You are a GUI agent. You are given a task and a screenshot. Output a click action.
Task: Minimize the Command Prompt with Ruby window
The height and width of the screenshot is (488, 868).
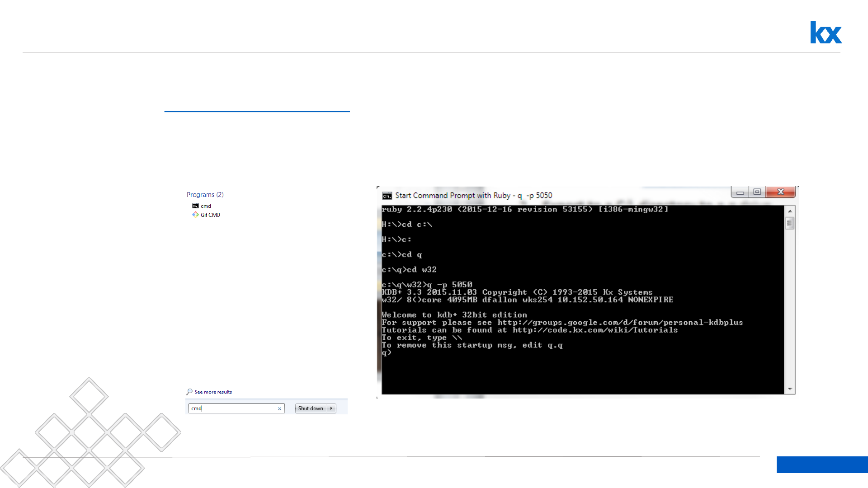pyautogui.click(x=740, y=192)
